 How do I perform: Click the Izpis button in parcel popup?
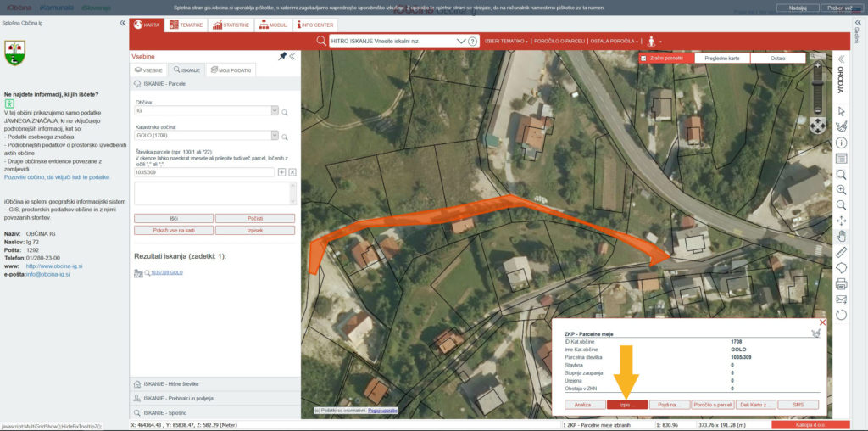click(x=626, y=406)
